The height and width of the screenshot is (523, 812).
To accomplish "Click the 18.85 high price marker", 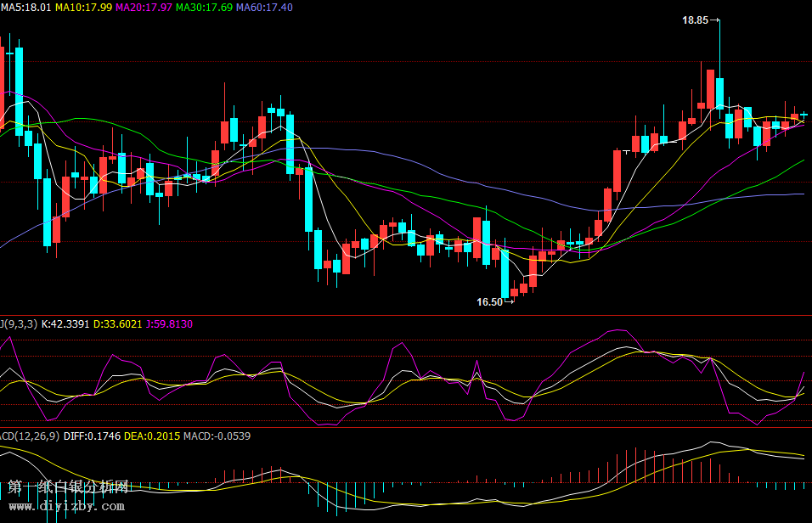I will point(695,20).
